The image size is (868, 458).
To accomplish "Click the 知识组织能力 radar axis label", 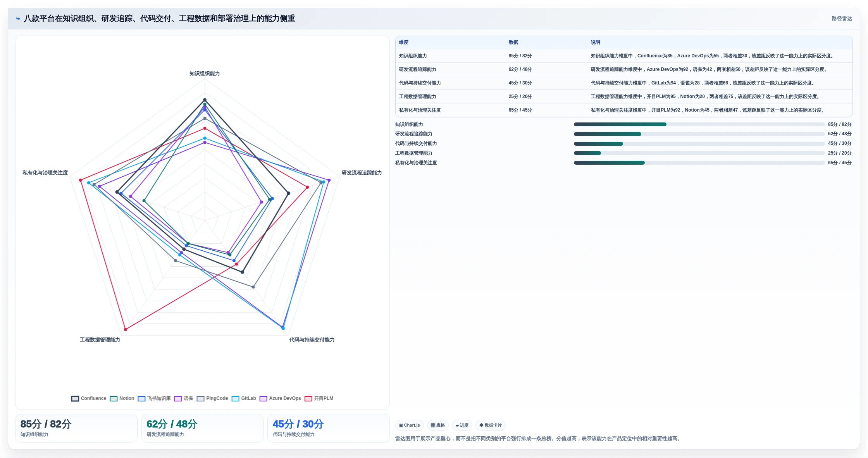I will point(205,74).
